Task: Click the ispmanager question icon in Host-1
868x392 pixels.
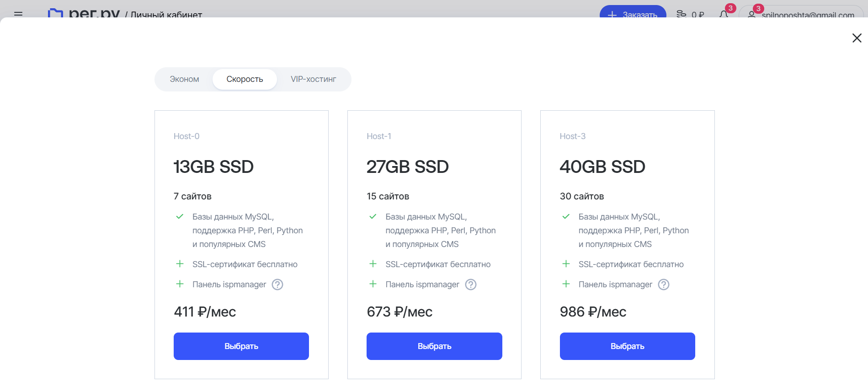Action: 470,285
